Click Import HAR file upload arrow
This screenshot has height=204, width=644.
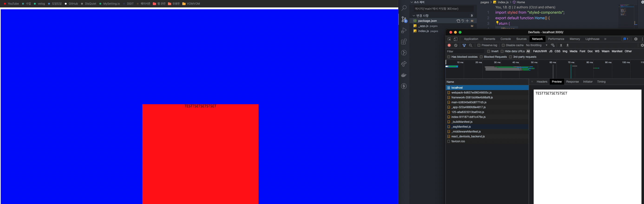561,45
